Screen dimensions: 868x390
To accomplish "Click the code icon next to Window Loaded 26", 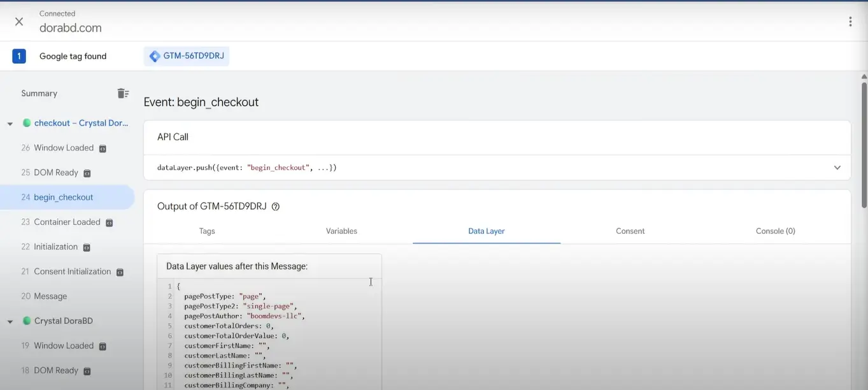I will 103,148.
